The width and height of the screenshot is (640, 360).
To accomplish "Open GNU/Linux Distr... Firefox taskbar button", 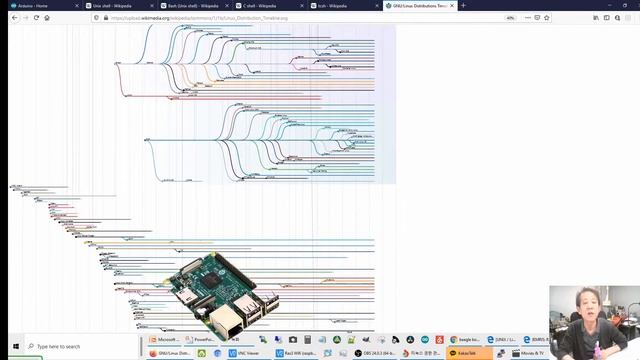I will point(170,353).
